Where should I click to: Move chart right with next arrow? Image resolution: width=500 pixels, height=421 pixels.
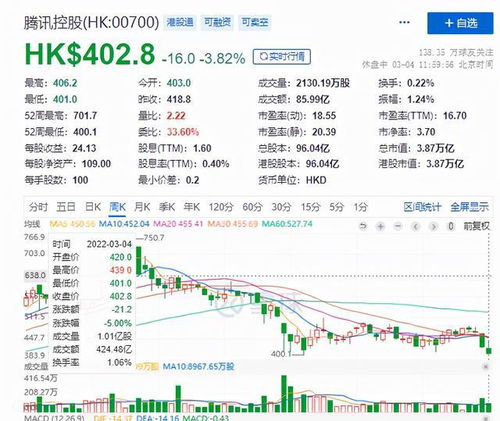(433, 227)
